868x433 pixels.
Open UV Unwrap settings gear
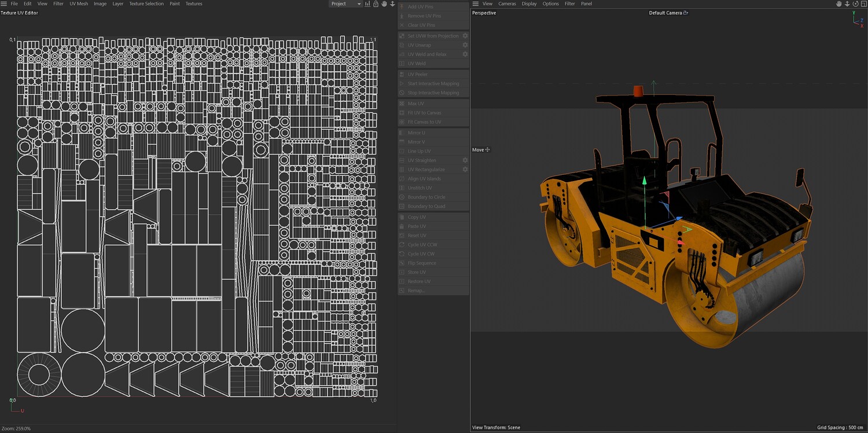465,45
